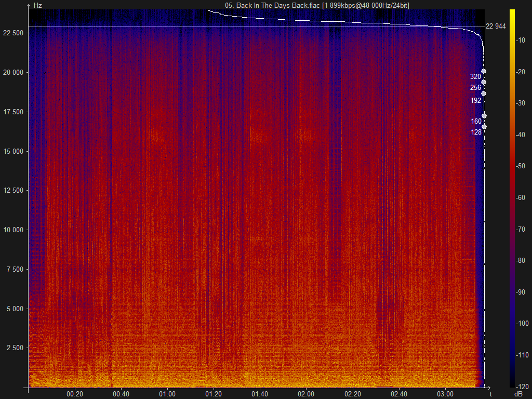Click the -70 dB scale label

click(521, 229)
